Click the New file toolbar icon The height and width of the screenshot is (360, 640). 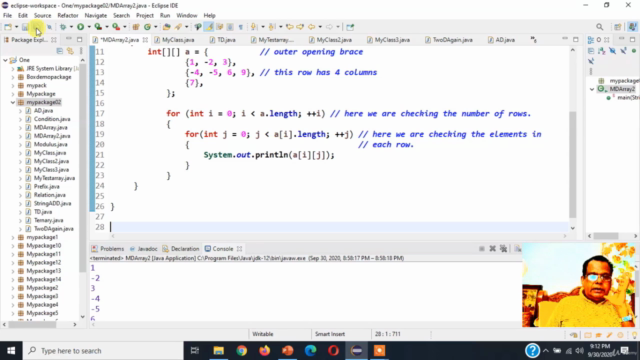coord(8,27)
